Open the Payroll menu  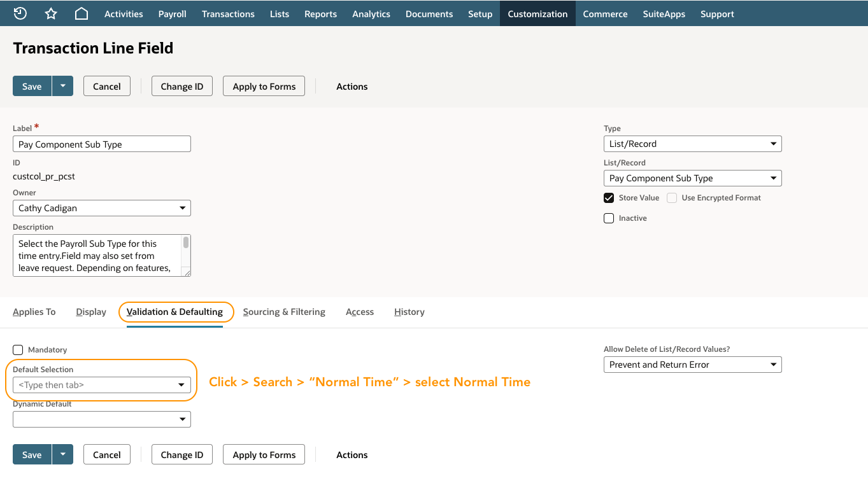(173, 13)
